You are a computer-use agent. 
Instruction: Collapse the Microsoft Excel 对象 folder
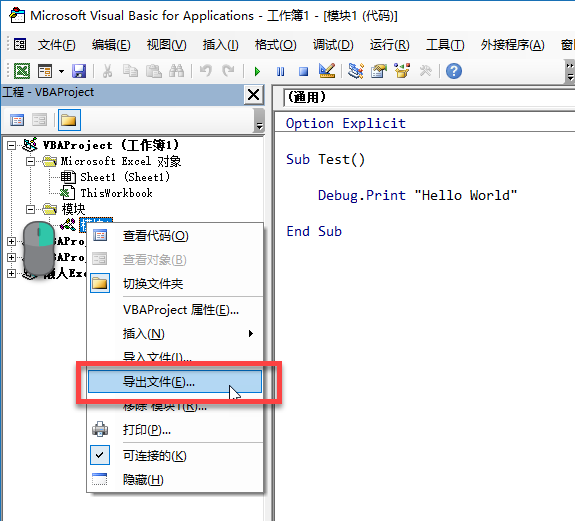[x=30, y=161]
